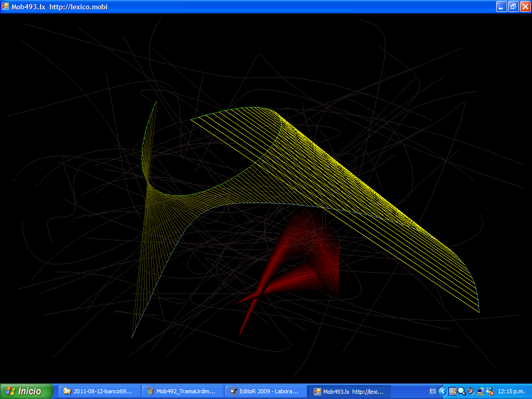The height and width of the screenshot is (399, 532).
Task: Click the 12:15 p.m. system clock
Action: pyautogui.click(x=512, y=391)
